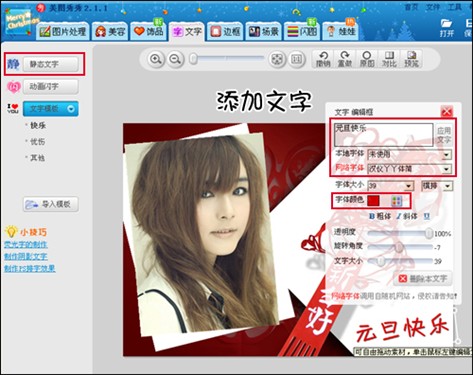Viewport: 473px width, 375px height.
Task: Toggle underline text style
Action: click(x=426, y=216)
